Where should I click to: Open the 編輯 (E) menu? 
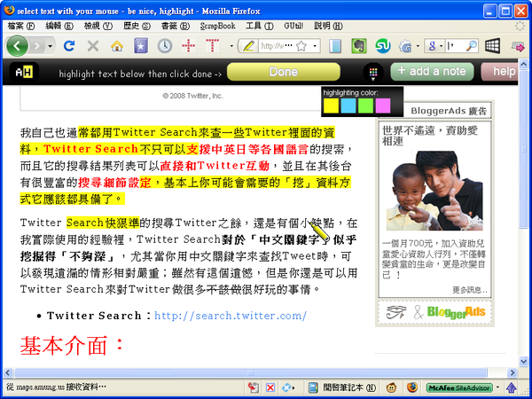(59, 26)
